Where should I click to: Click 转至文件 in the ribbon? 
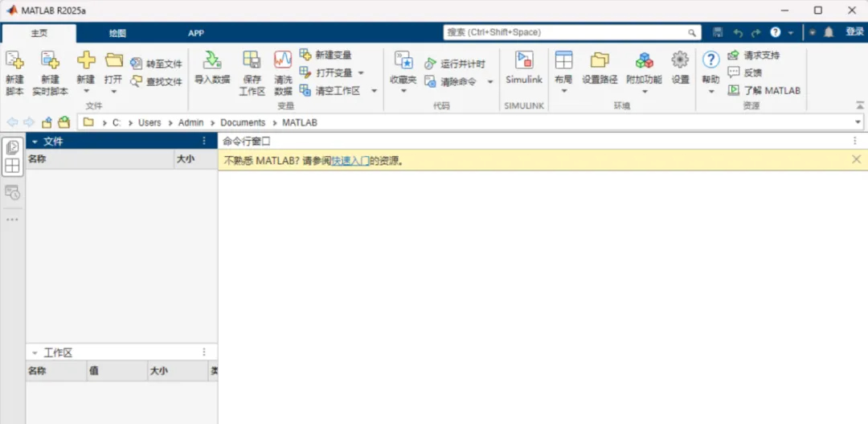(156, 64)
